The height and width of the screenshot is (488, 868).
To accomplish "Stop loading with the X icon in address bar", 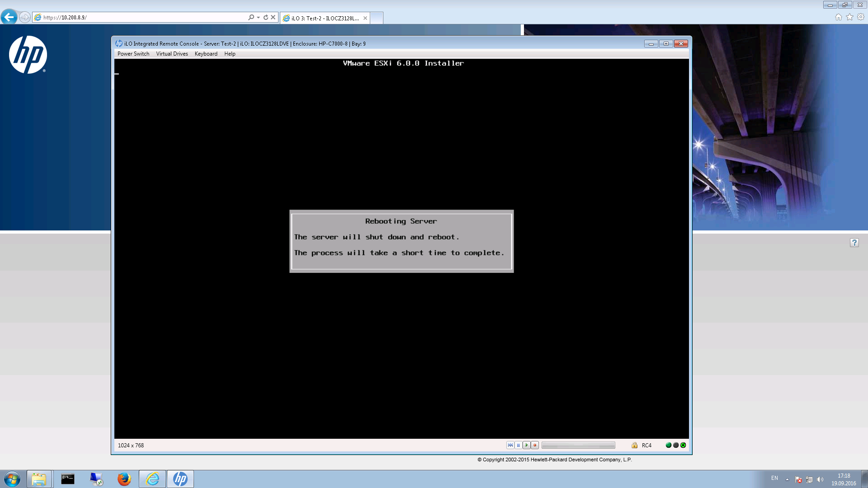I will [x=273, y=18].
